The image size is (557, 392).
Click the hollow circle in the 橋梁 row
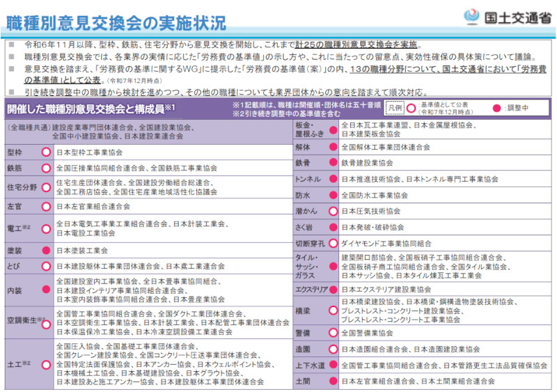(334, 311)
